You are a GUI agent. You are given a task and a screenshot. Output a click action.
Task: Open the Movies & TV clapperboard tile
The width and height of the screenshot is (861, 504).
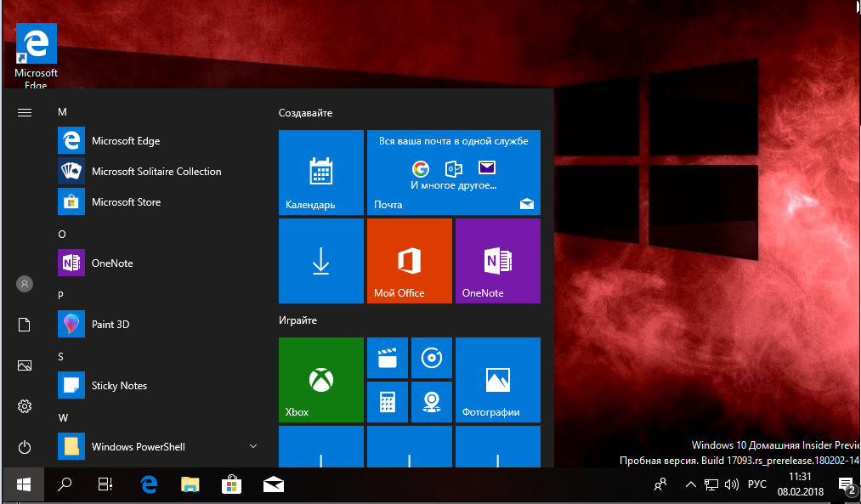point(387,358)
